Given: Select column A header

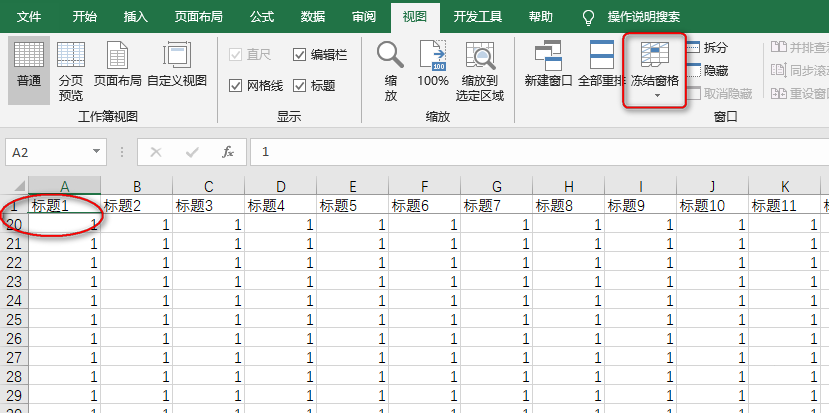Looking at the screenshot, I should point(65,186).
